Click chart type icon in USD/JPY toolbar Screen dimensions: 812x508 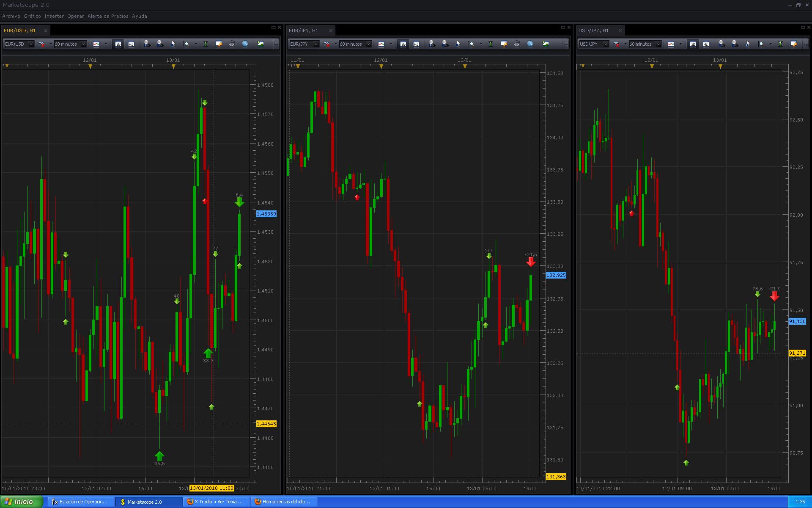coord(671,44)
